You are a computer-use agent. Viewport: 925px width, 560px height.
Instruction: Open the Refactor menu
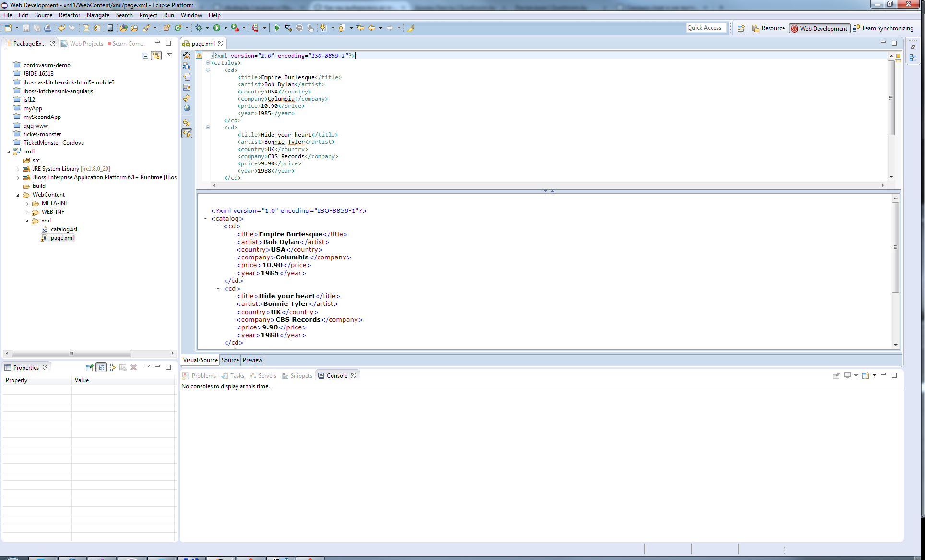pyautogui.click(x=69, y=15)
